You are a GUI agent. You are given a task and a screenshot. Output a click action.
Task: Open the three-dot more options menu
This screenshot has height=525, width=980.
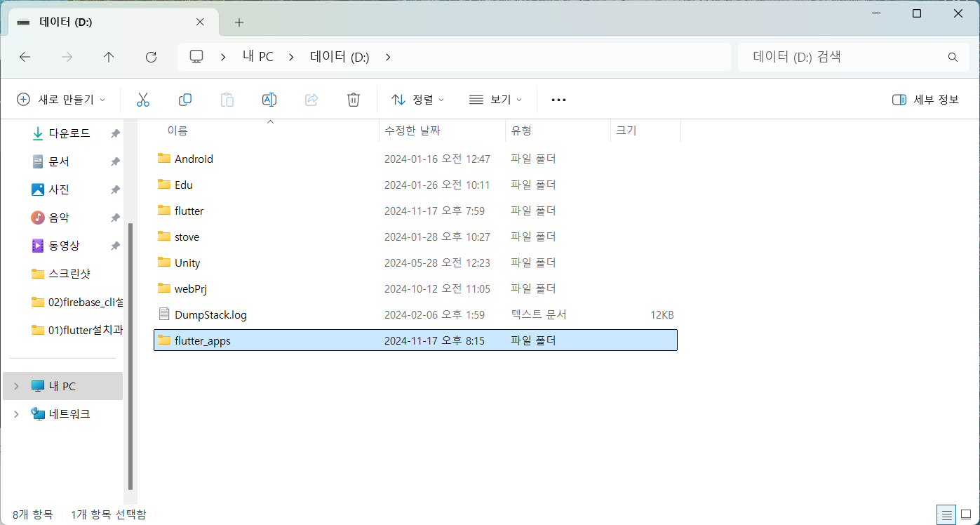[x=558, y=100]
